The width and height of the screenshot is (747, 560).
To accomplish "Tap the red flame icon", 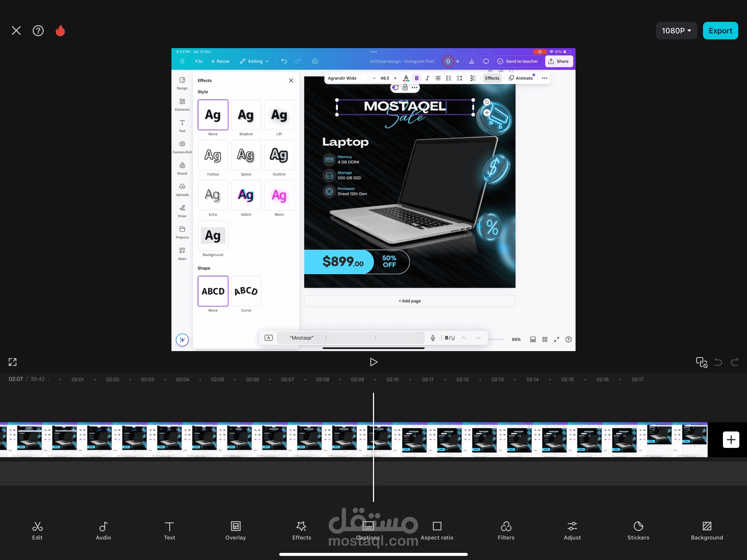I will coord(60,31).
